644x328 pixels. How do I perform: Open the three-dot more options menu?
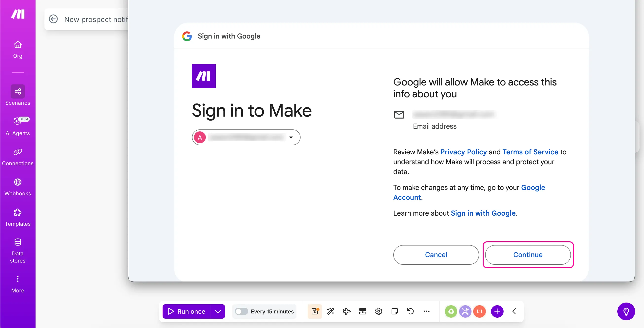[x=427, y=311]
